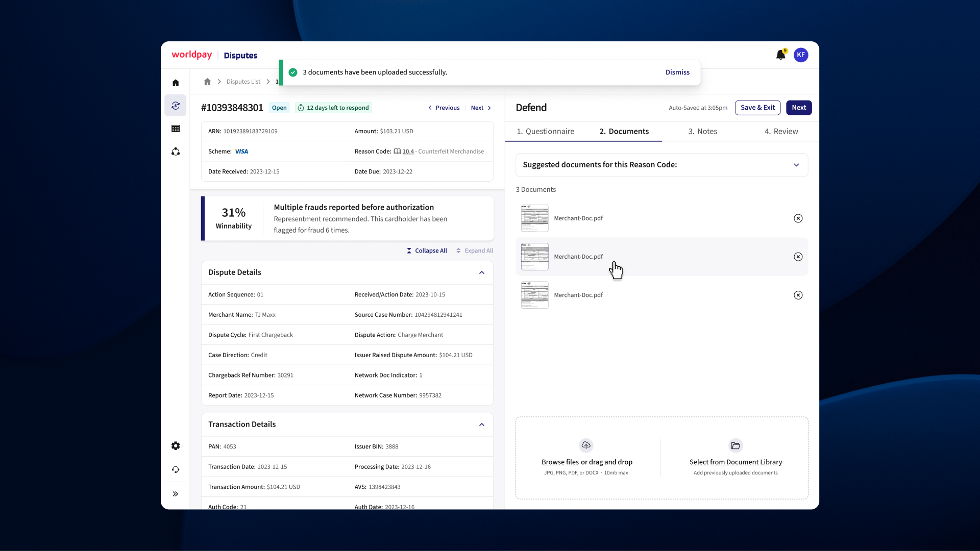Go to Disputes List breadcrumb
This screenshot has width=980, height=551.
click(x=243, y=82)
